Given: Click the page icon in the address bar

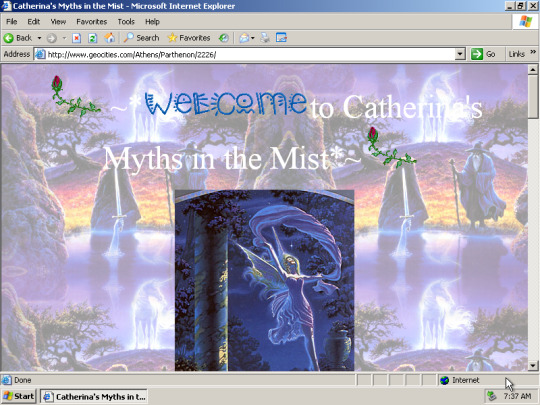Looking at the screenshot, I should tap(40, 54).
